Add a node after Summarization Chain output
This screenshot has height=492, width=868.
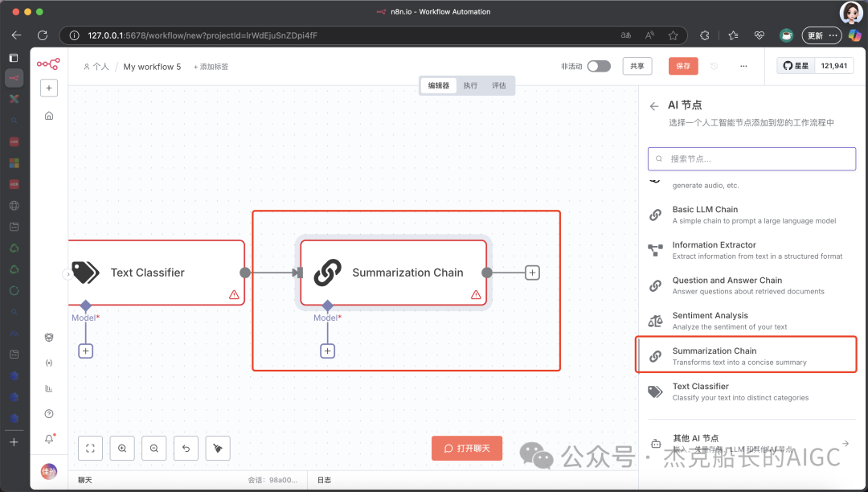tap(532, 273)
